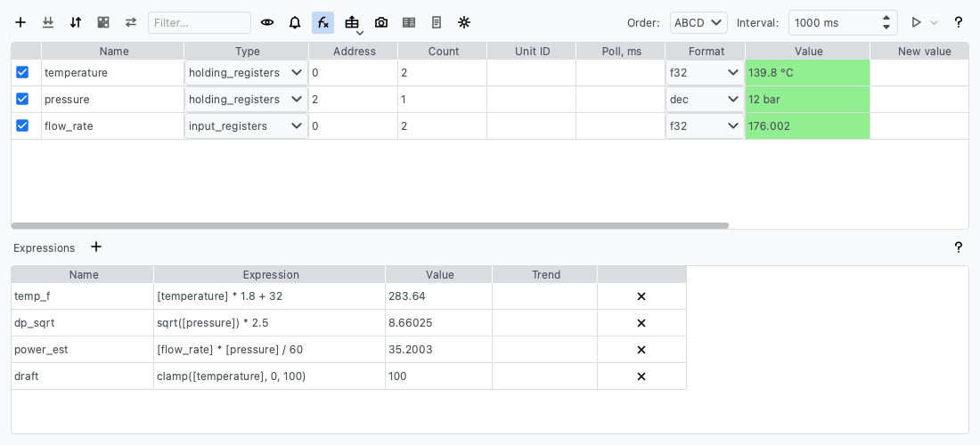Open Type dropdown for pressure row
980x445 pixels.
(246, 100)
